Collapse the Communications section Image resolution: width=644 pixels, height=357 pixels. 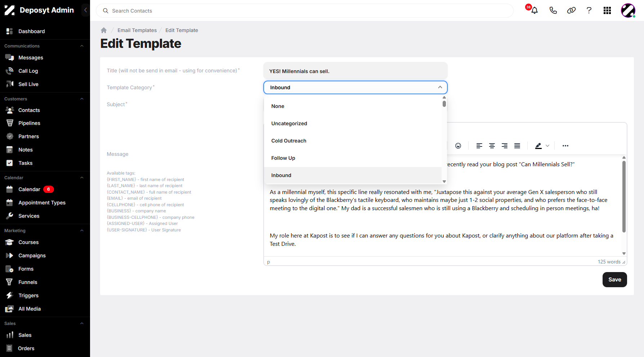tap(82, 46)
